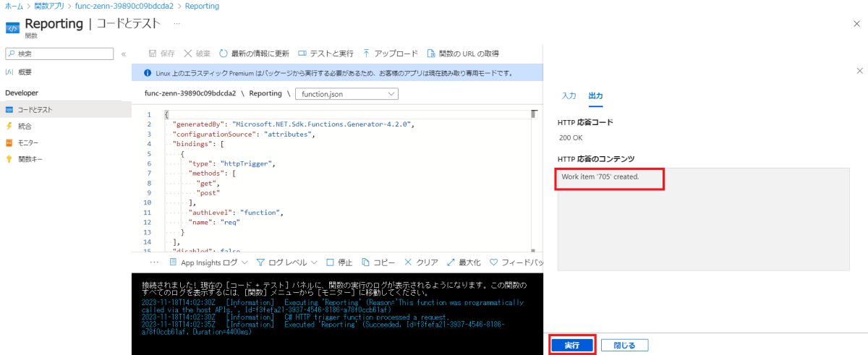Click the 閉じる close button
The height and width of the screenshot is (355, 868).
click(x=624, y=345)
